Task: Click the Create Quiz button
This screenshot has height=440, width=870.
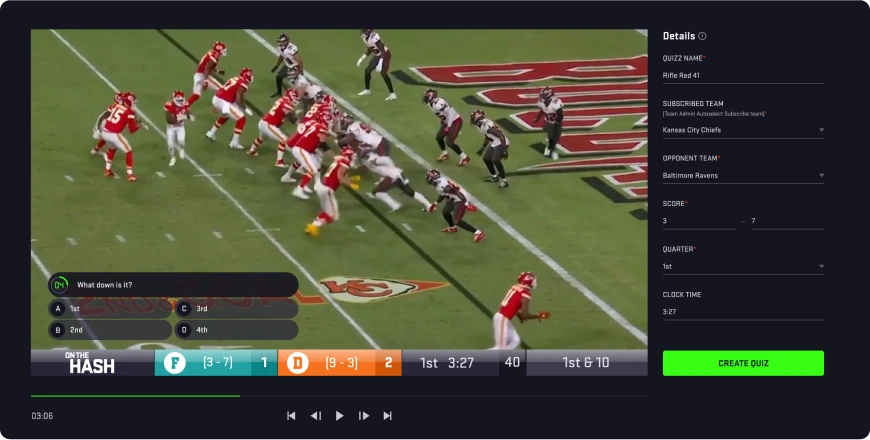Action: (x=743, y=363)
